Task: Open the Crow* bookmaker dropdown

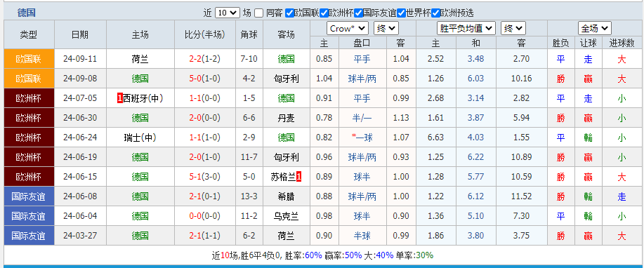Action: point(348,28)
